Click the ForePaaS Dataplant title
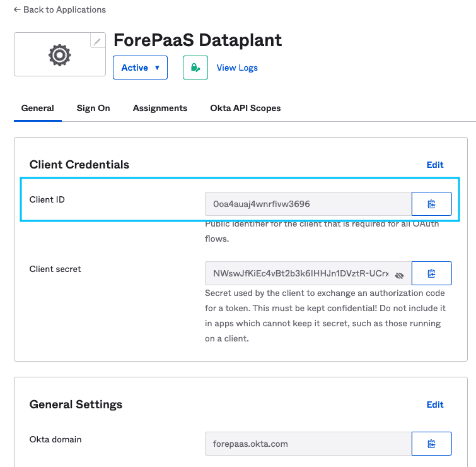Screen dimensions: 476x467 tap(197, 40)
